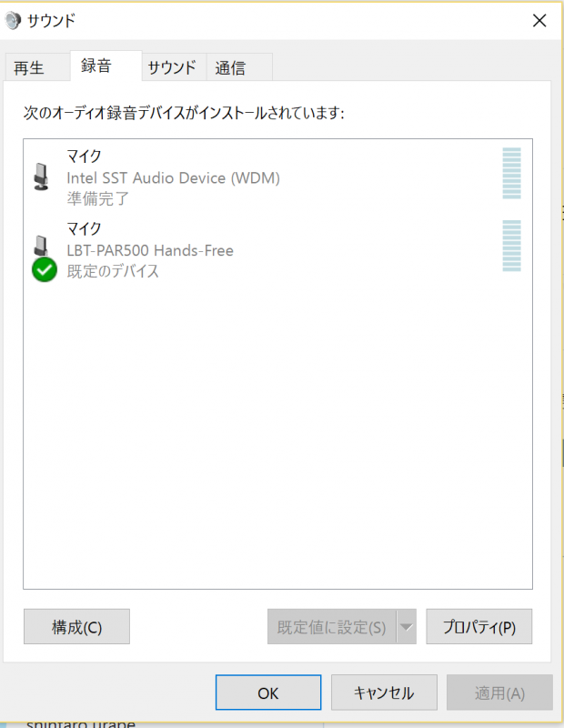
Task: Click the LBT-PAR500 microphone level meter
Action: pos(511,246)
